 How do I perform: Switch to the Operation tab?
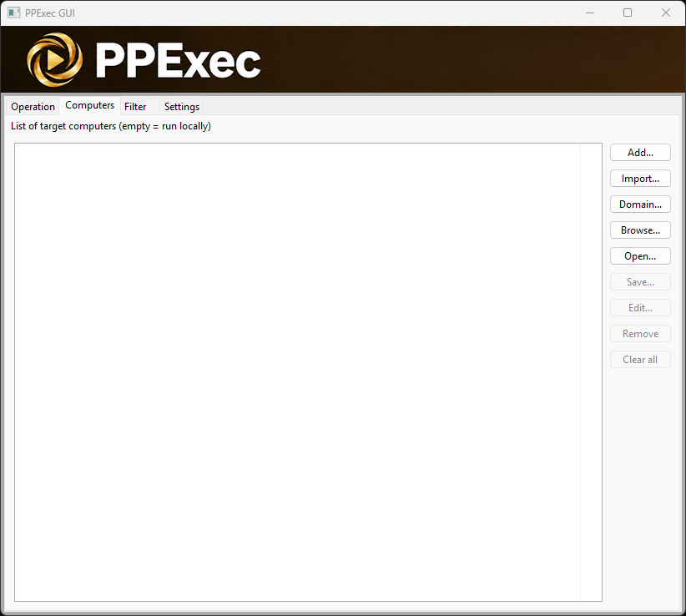[x=33, y=107]
